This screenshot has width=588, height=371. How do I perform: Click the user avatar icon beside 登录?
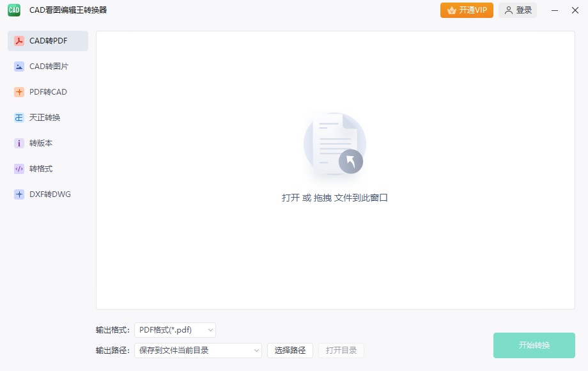[509, 10]
